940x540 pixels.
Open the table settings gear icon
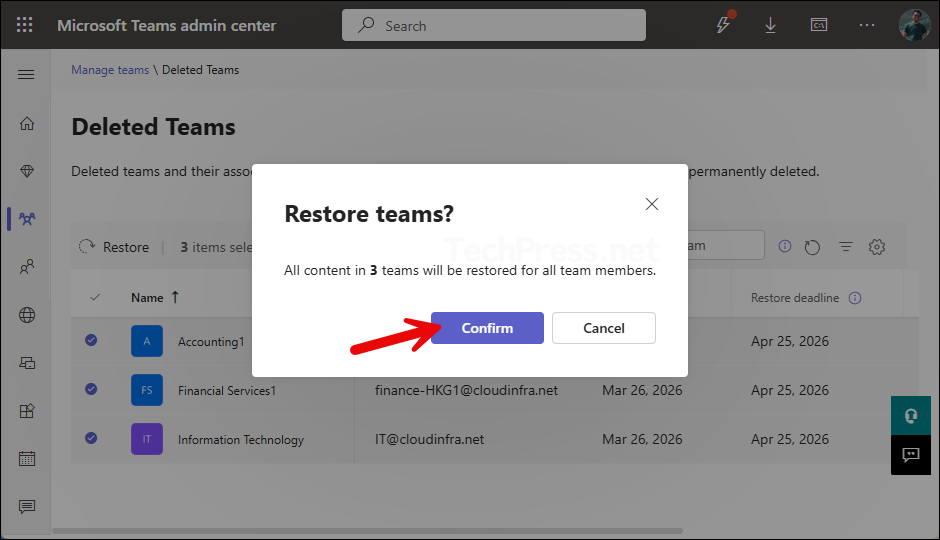pyautogui.click(x=876, y=246)
